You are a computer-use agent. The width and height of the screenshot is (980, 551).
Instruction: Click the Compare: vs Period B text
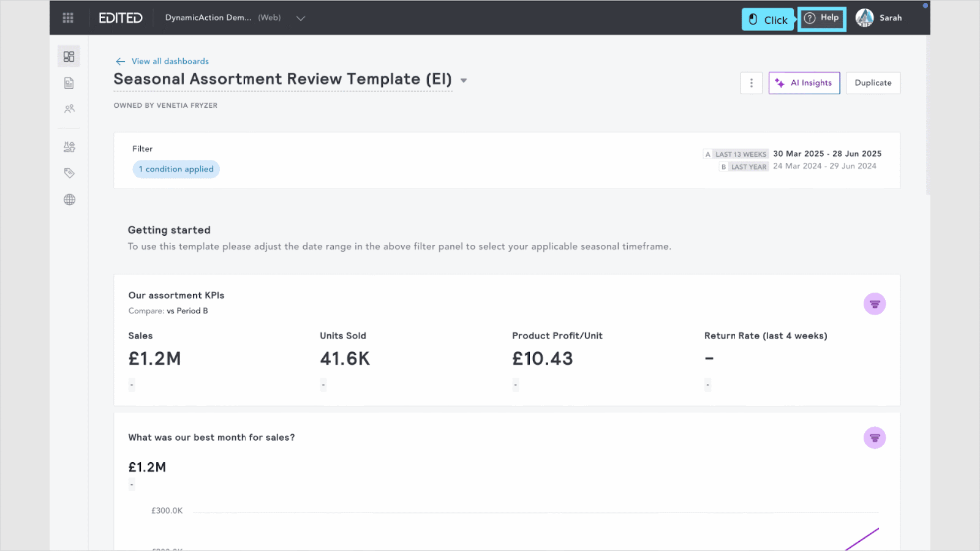[168, 311]
